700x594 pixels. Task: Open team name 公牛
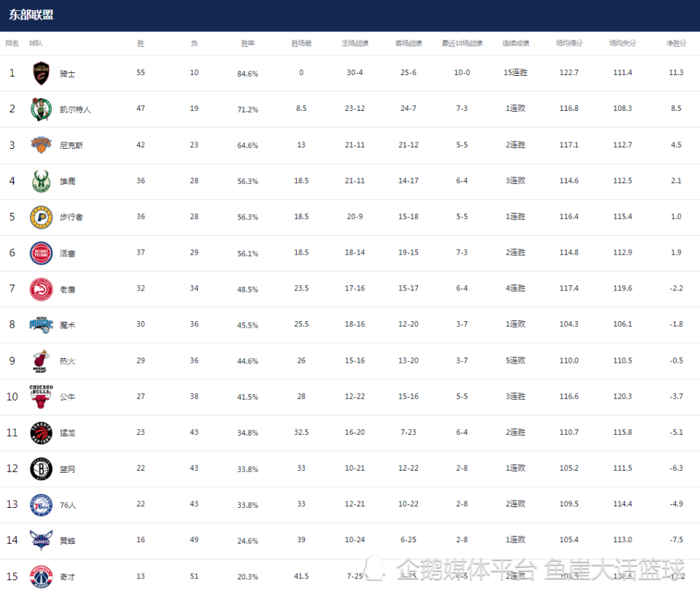(67, 396)
